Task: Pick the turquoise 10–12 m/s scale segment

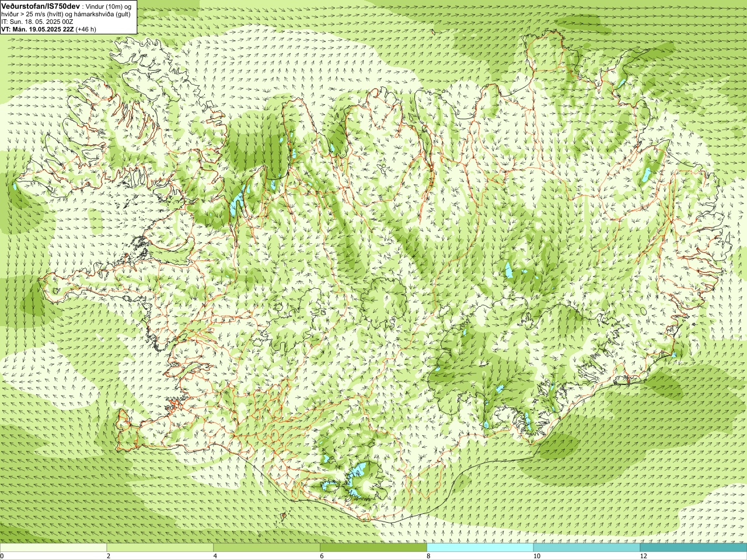Action: click(x=587, y=548)
